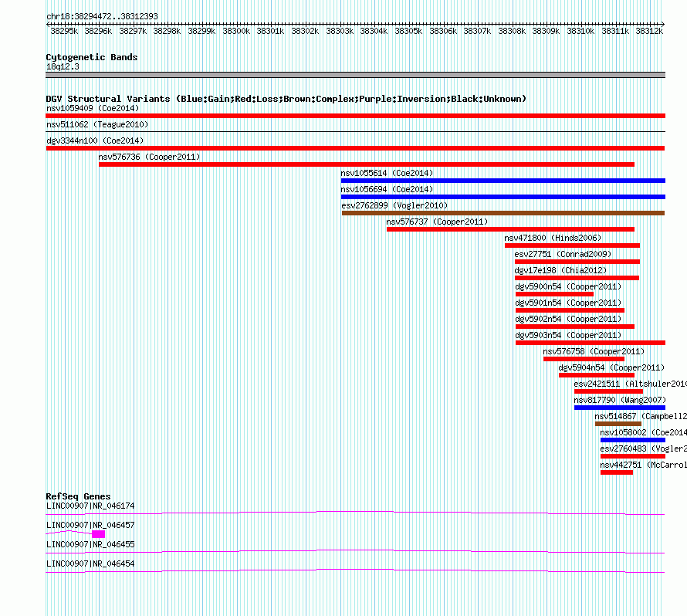Select the nsv576758 (Cooper2011) red bar
This screenshot has height=616, width=687.
point(584,359)
